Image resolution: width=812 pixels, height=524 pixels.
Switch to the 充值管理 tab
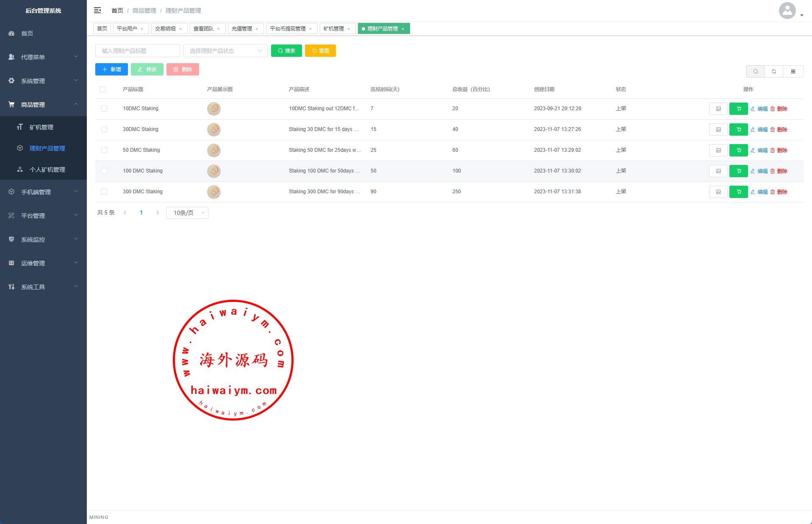tap(242, 29)
